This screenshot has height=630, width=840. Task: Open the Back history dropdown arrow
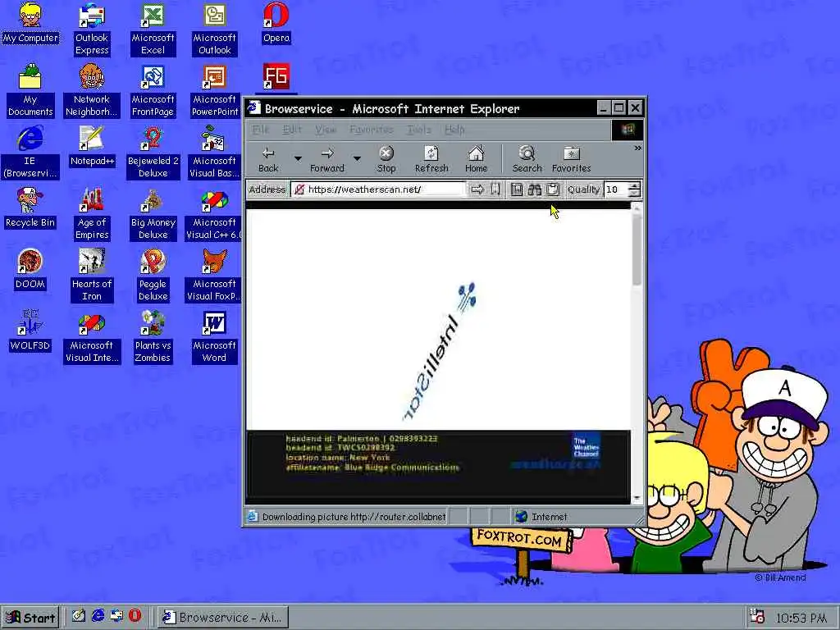[x=298, y=158]
